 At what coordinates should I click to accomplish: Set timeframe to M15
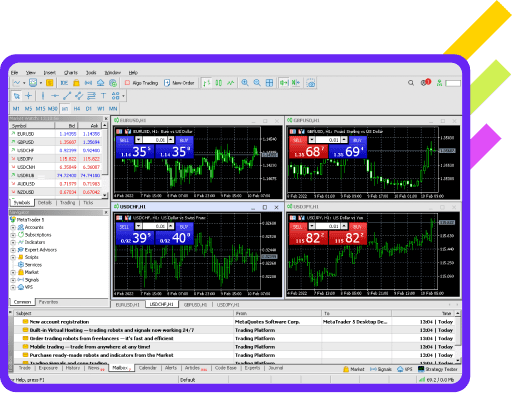coord(40,109)
